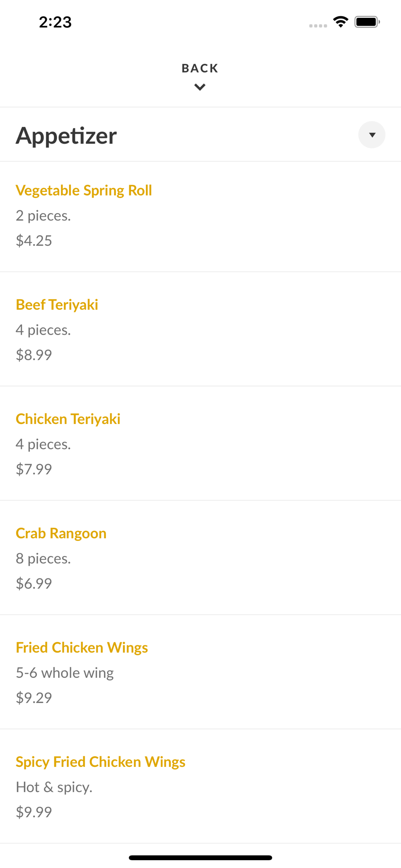Choose the Chicken Teriyaki title
The image size is (401, 868).
click(68, 419)
